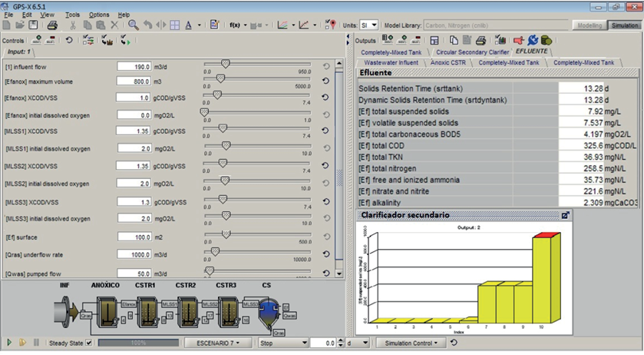The image size is (644, 355).
Task: Click the Delete X icon in toolbar
Action: [x=114, y=25]
